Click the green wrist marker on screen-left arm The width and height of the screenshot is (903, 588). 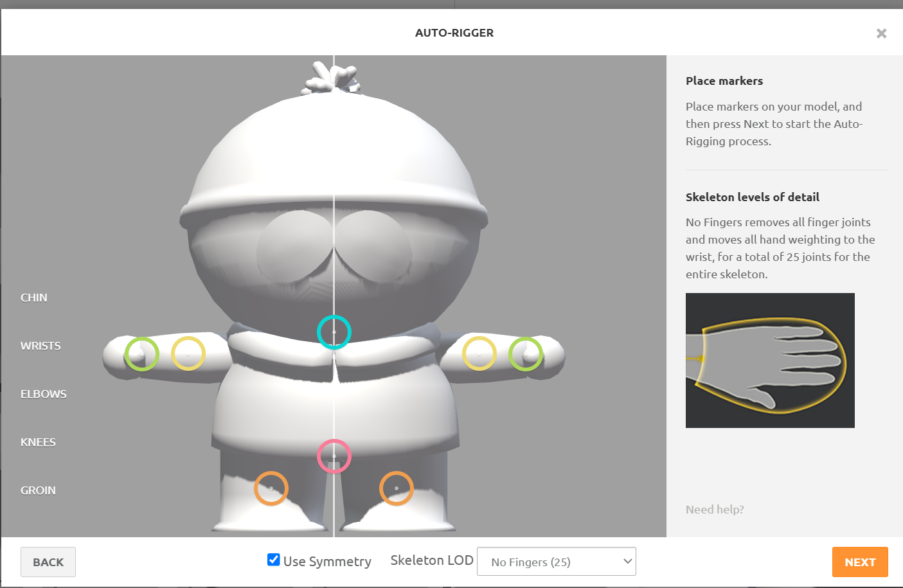coord(142,353)
